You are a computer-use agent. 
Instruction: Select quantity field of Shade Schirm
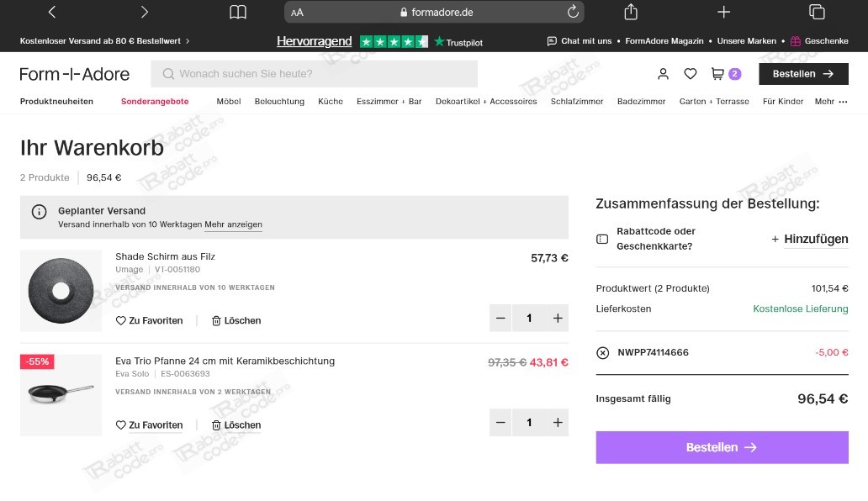(x=529, y=318)
